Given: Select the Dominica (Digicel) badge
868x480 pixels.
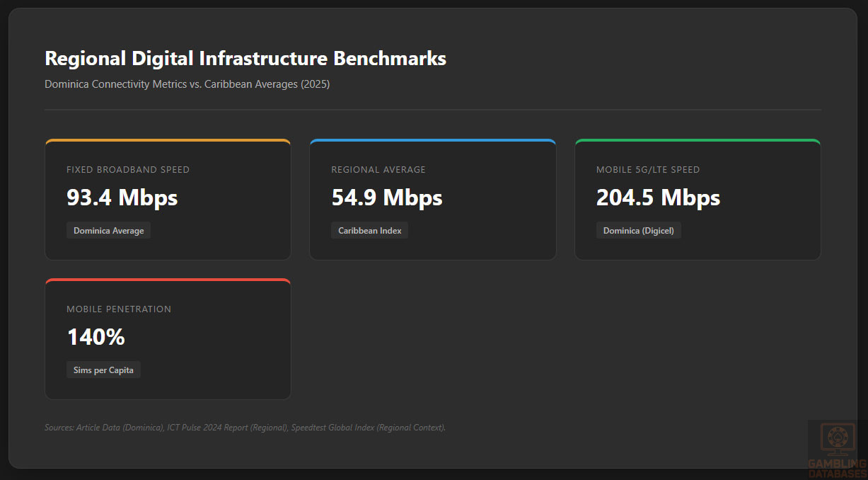Looking at the screenshot, I should click(x=638, y=231).
